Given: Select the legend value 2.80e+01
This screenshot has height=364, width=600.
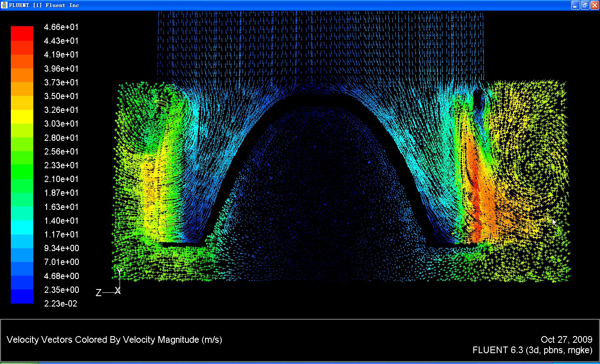Looking at the screenshot, I should [x=61, y=138].
